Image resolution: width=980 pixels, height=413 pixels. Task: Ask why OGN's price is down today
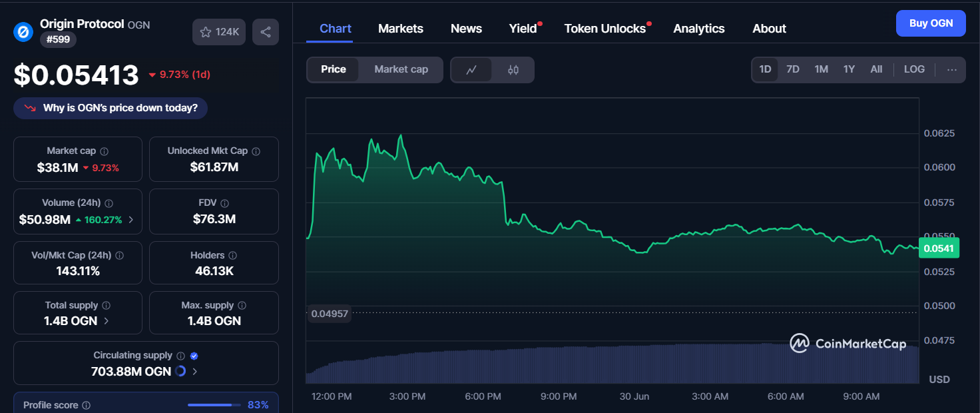[111, 108]
